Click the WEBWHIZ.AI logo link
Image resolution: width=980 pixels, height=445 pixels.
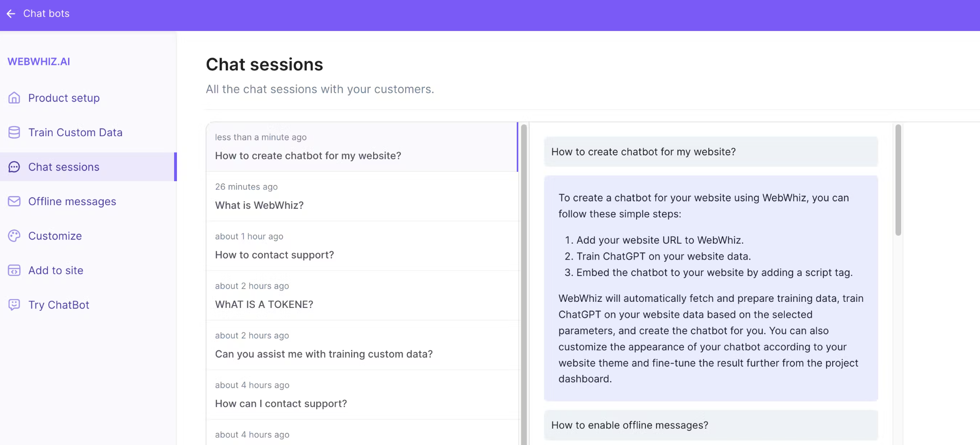click(x=38, y=61)
